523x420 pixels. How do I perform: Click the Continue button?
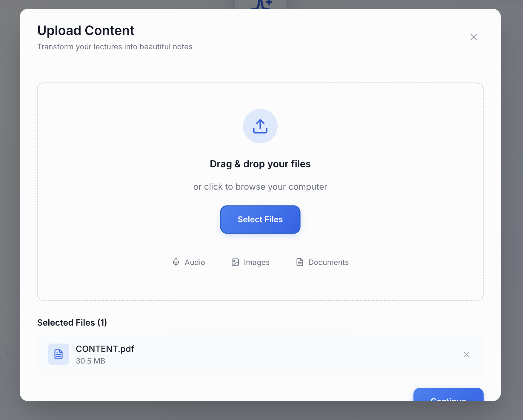pyautogui.click(x=448, y=396)
